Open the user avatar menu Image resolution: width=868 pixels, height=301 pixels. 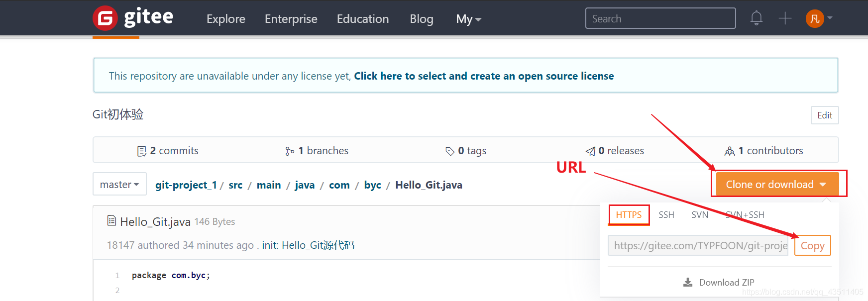(815, 19)
